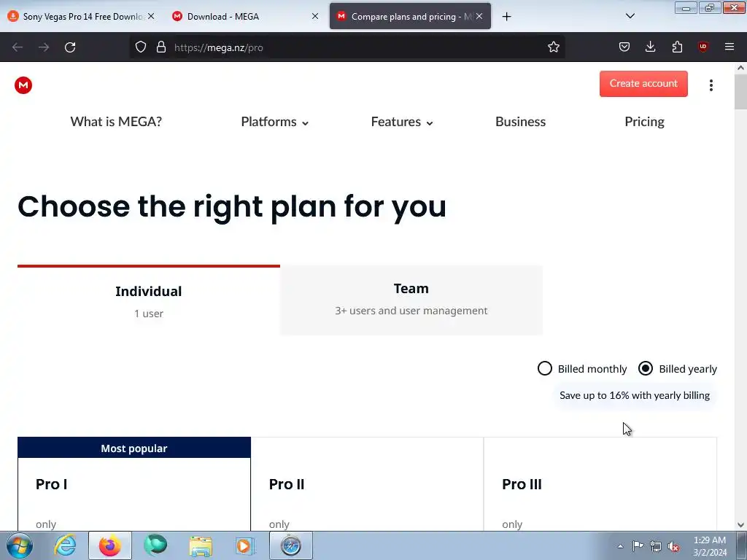
Task: Open the Save to Pocket icon
Action: (624, 47)
